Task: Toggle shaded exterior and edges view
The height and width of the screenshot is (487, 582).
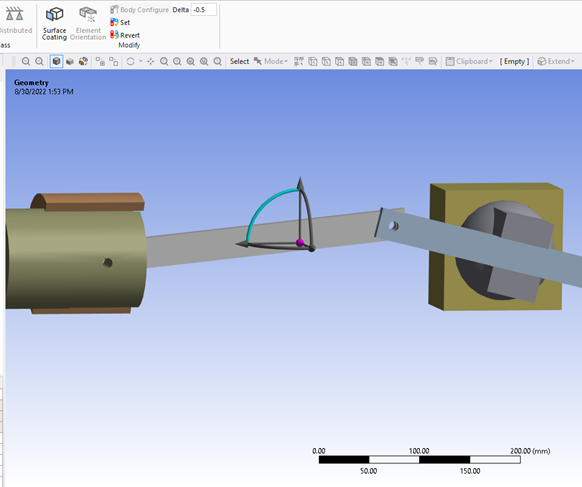Action: click(x=56, y=61)
